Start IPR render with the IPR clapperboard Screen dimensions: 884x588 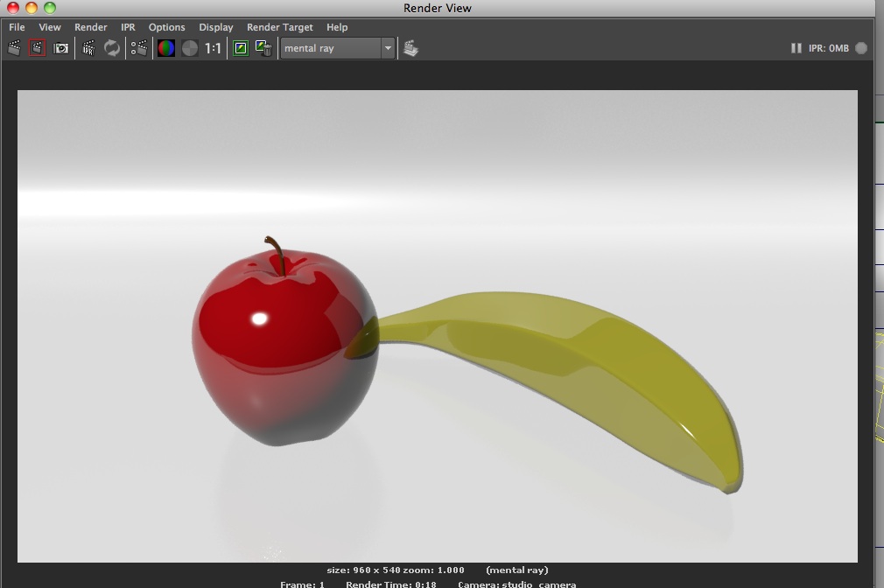coord(88,48)
